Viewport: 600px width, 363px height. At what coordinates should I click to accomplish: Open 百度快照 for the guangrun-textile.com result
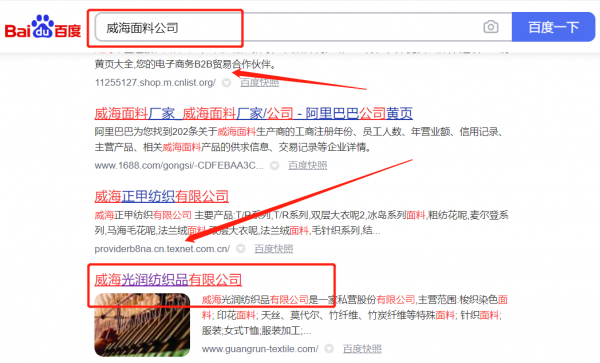pyautogui.click(x=362, y=349)
